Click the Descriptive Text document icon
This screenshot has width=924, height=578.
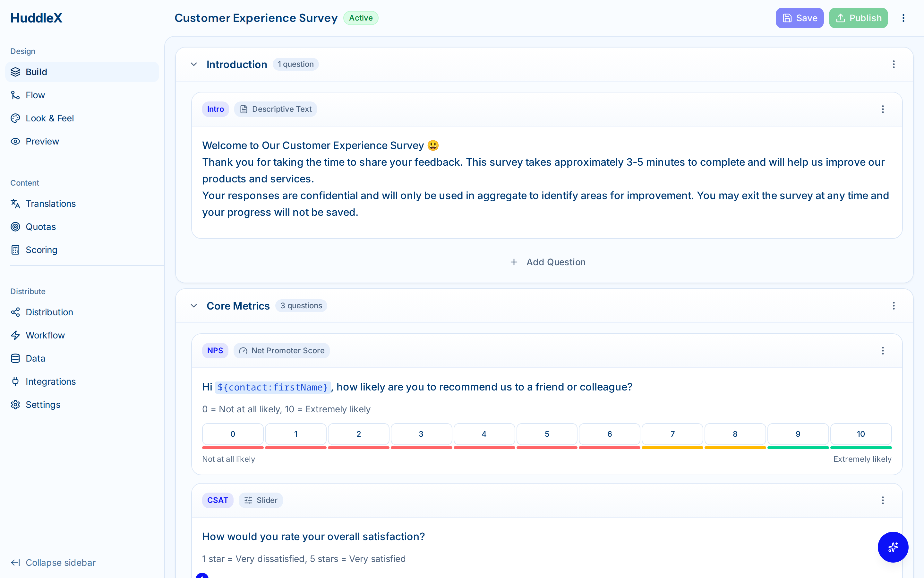pyautogui.click(x=244, y=109)
